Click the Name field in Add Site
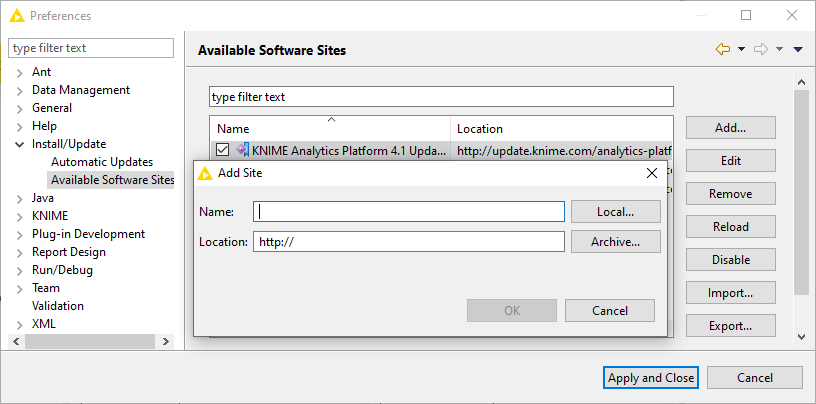The height and width of the screenshot is (404, 816). point(409,212)
